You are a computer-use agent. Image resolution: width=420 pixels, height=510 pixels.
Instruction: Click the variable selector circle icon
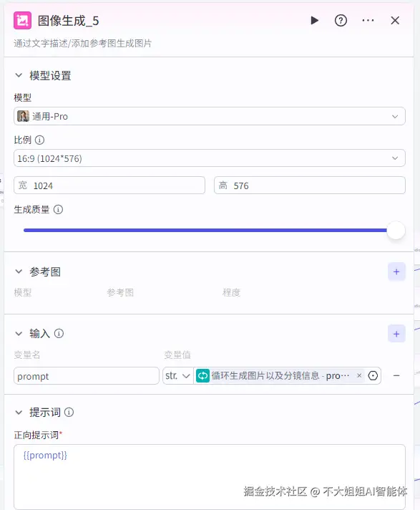click(x=373, y=375)
